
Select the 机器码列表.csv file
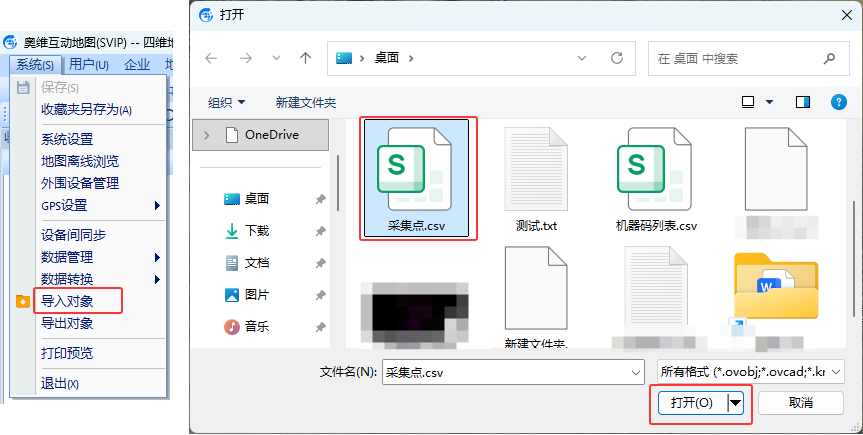656,178
